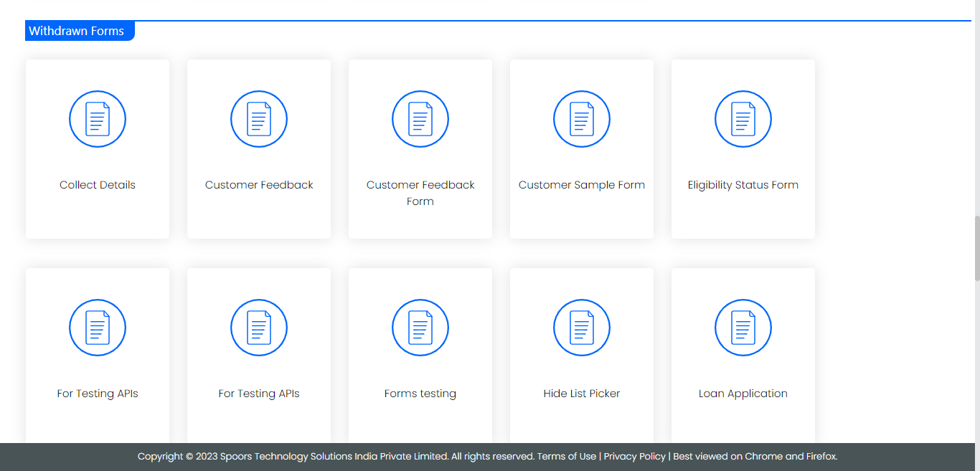Viewport: 980px width, 471px height.
Task: Open the Terms of Use footer link
Action: 567,457
